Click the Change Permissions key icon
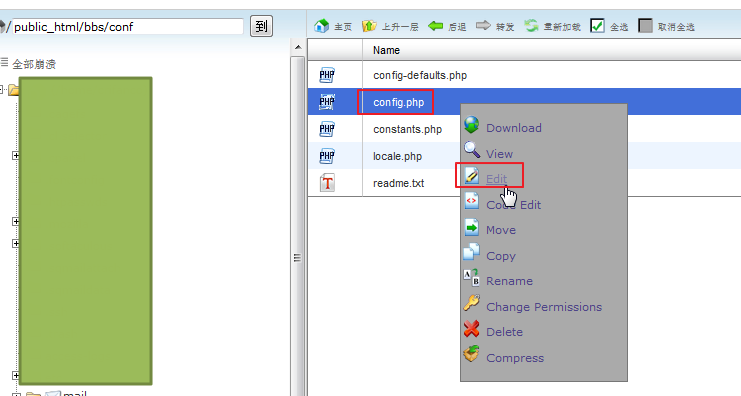Screen dimensions: 741x396 click(x=472, y=303)
